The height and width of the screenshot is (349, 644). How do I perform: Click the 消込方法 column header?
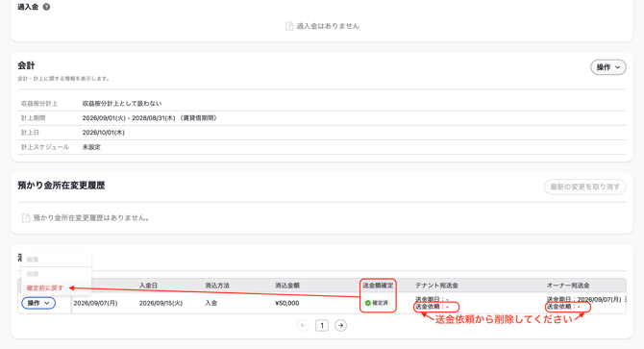click(217, 286)
